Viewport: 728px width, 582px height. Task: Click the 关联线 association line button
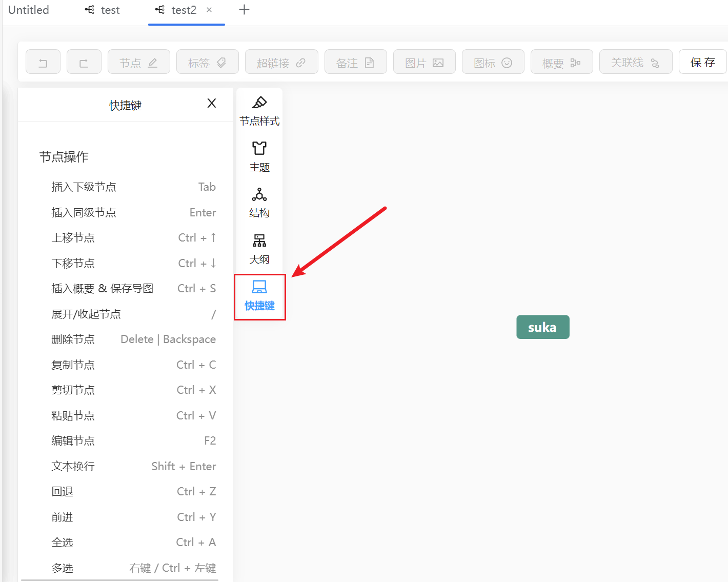[x=635, y=62]
